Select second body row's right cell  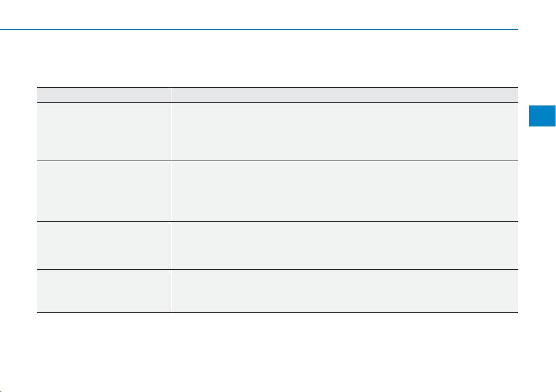[x=344, y=191]
